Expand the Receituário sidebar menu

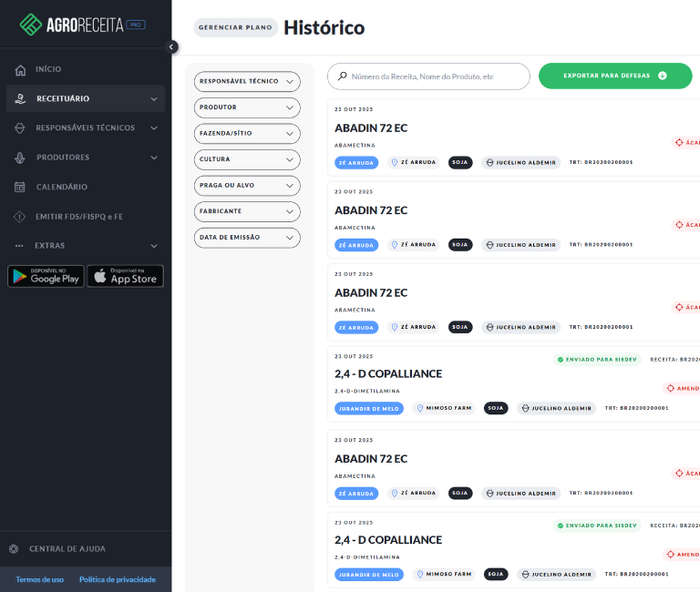click(85, 98)
